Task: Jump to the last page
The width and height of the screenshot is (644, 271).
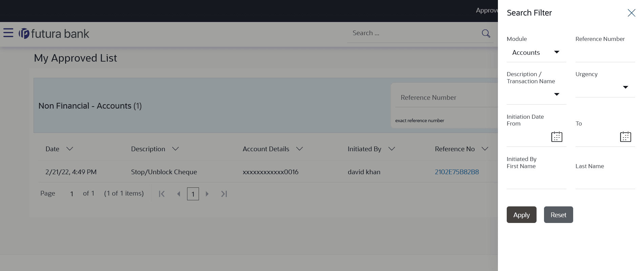Action: 224,194
